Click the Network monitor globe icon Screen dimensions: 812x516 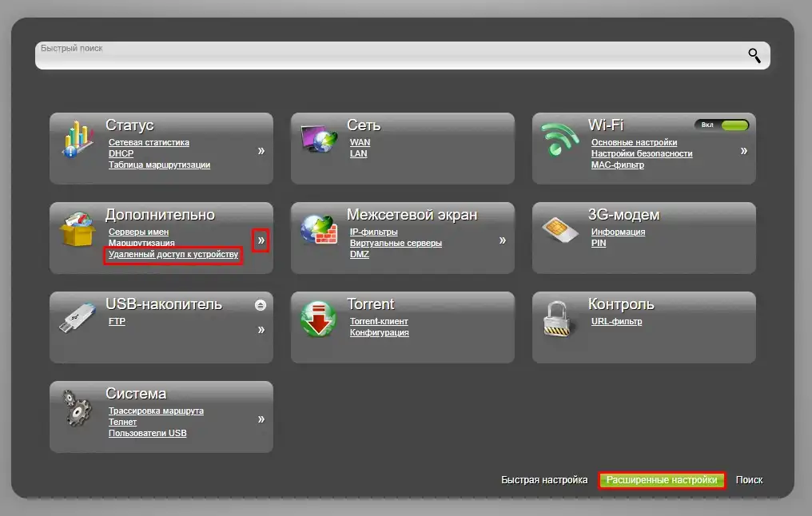319,141
